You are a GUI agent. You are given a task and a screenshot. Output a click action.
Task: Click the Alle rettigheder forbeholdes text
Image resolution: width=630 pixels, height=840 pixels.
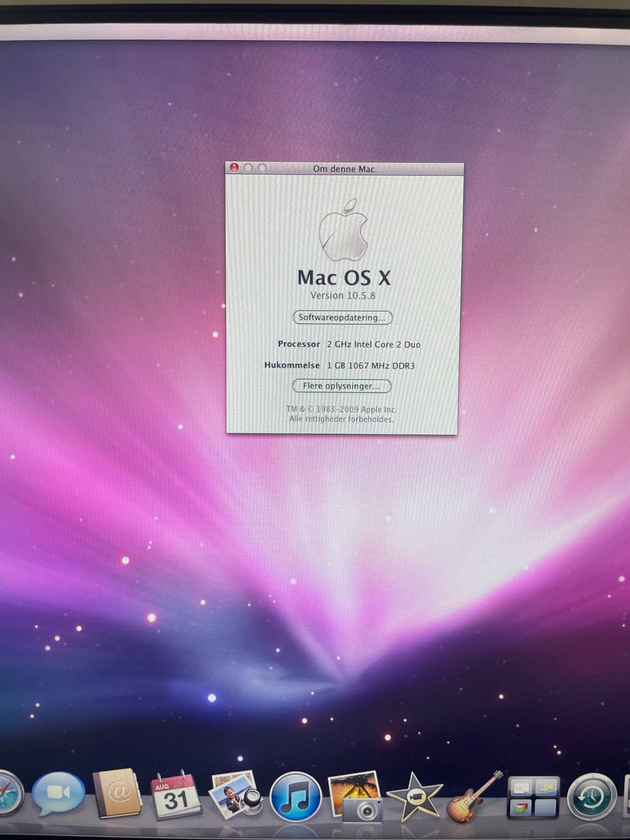[341, 419]
